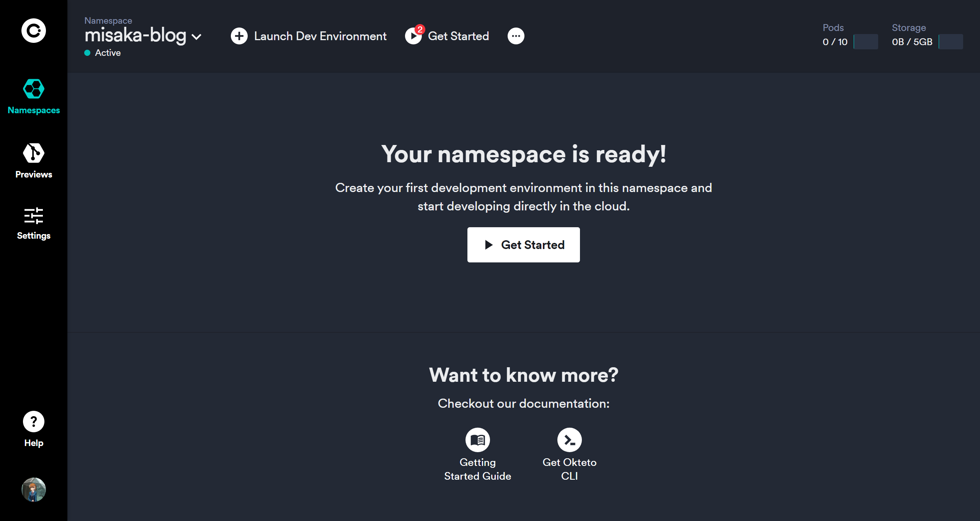Click the Getting Started Guide book icon

[477, 440]
